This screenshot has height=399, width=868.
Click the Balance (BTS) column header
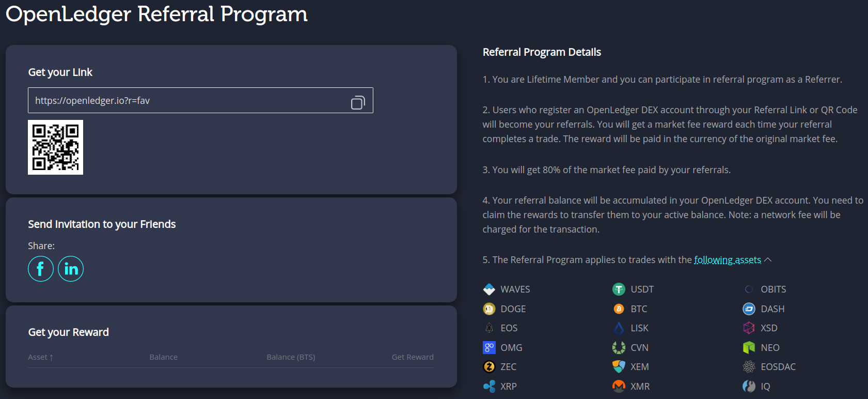point(291,357)
